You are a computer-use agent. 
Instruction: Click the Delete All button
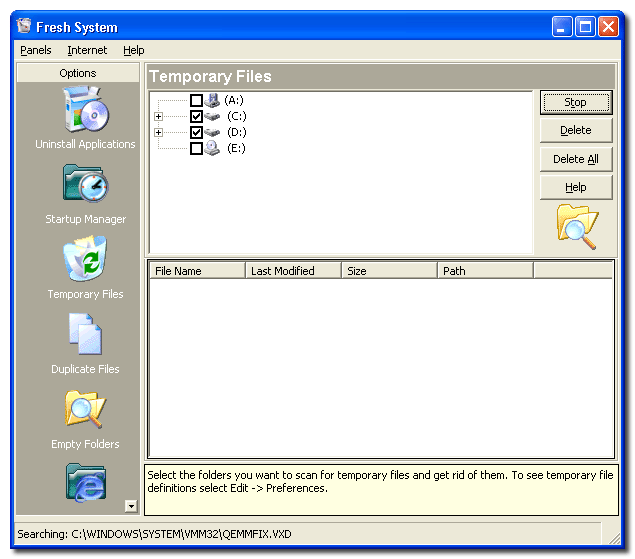coord(576,159)
